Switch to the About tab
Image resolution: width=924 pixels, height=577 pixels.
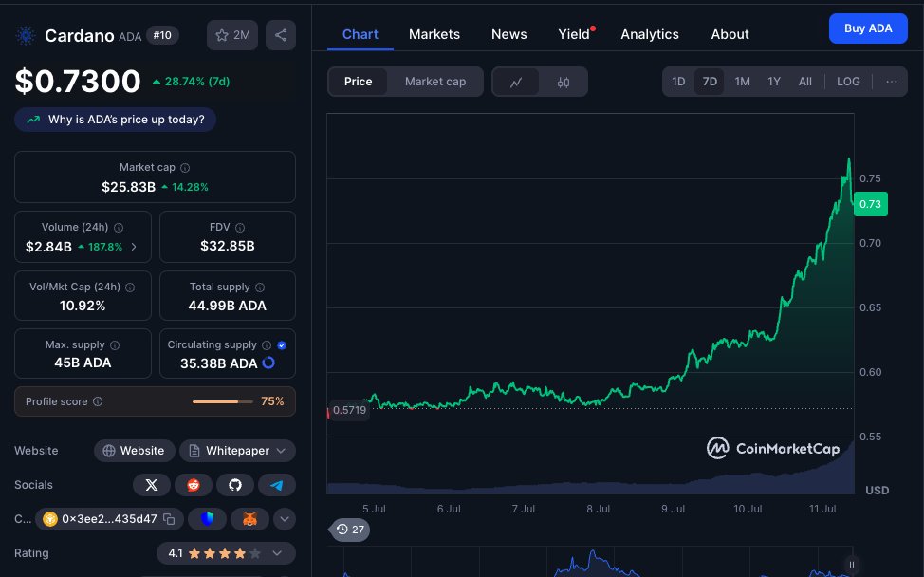pos(730,35)
